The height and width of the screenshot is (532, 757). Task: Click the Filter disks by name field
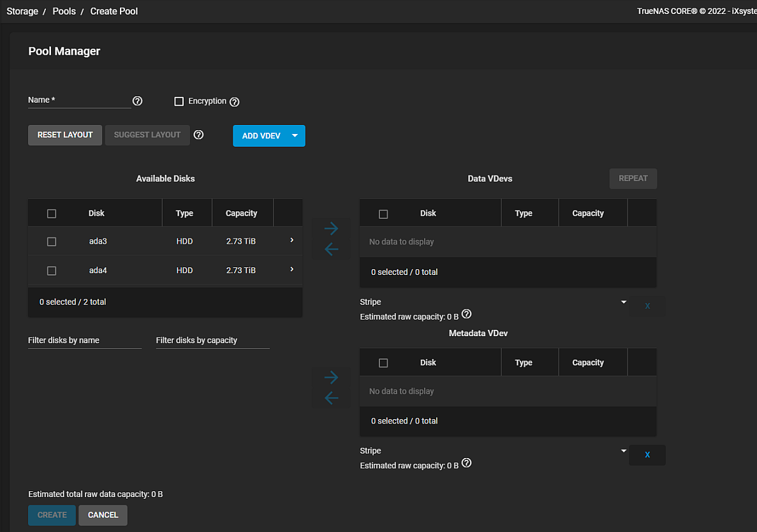[x=84, y=341]
